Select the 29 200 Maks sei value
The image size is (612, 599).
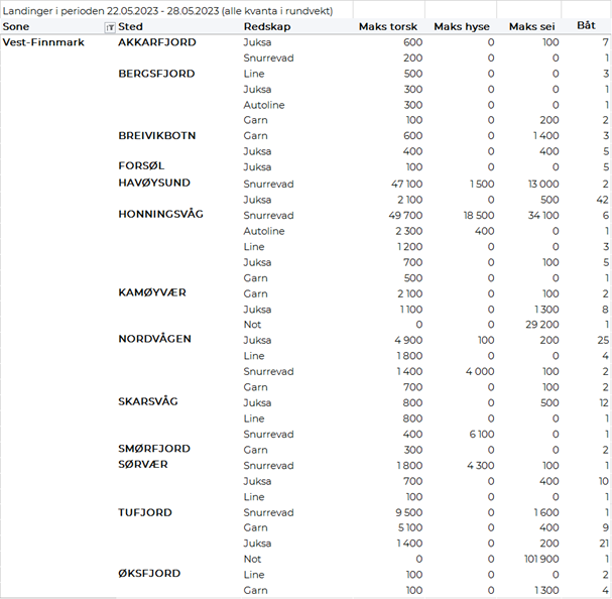coord(540,325)
